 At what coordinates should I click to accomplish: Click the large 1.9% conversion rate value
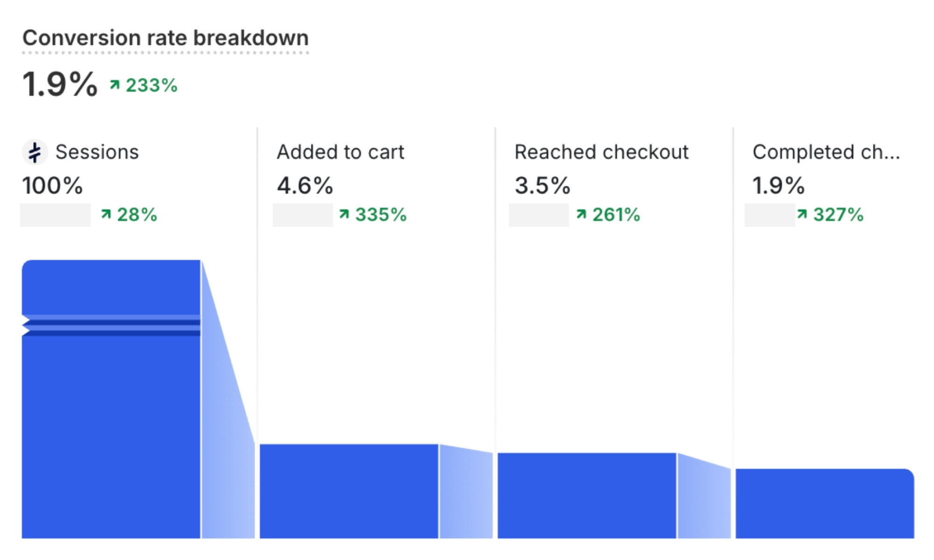tap(60, 84)
